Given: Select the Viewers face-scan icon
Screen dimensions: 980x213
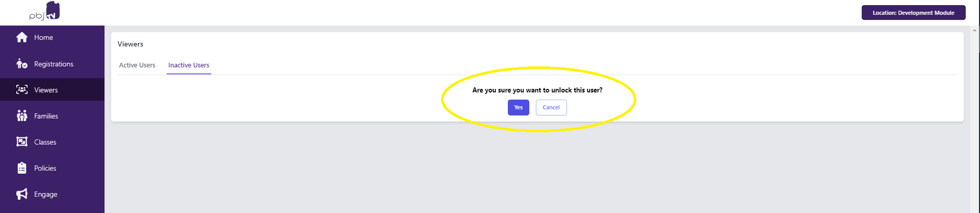Looking at the screenshot, I should pos(22,90).
